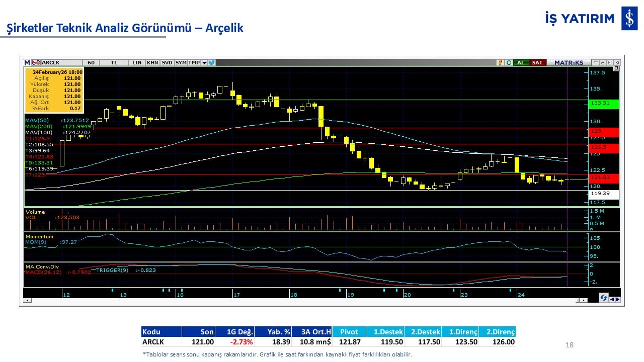Click the horizontal scrollbar under the chart
This screenshot has height=362, width=644.
tap(302, 300)
